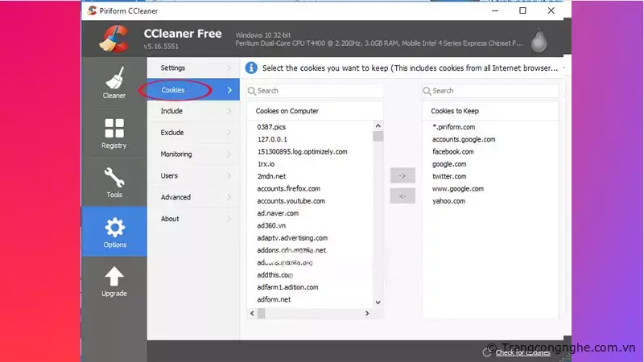
Task: Click the CCleaner logo in the header
Action: [x=114, y=39]
